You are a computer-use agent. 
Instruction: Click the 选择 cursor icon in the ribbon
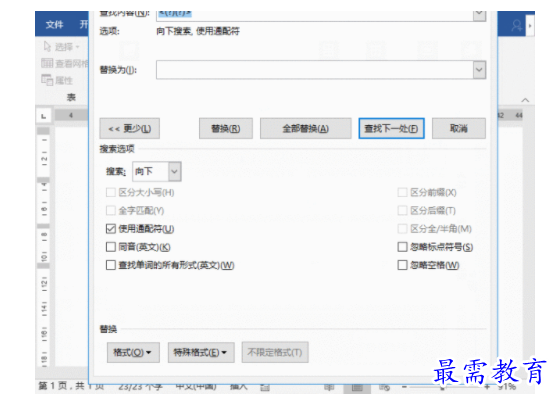pyautogui.click(x=47, y=46)
